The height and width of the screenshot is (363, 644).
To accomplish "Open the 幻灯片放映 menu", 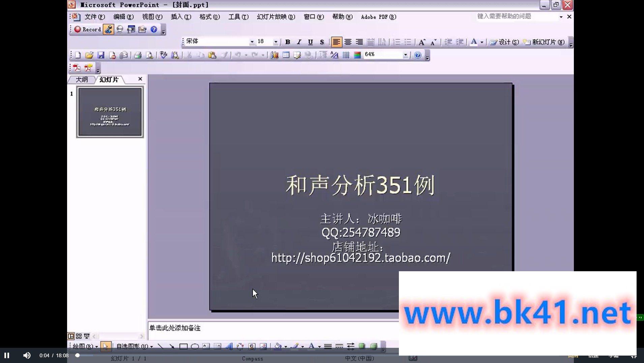I will [276, 17].
